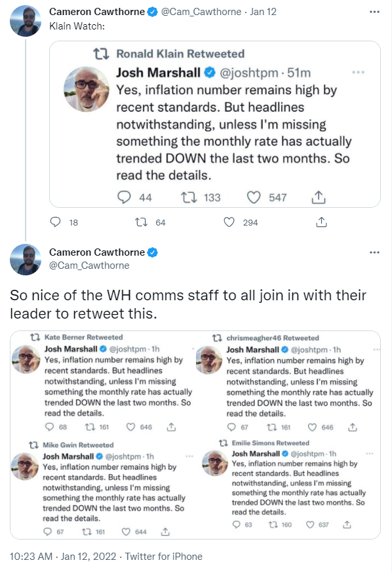Open Josh Marshall's profile picture in quoted tweet
392x573 pixels.
pos(87,89)
